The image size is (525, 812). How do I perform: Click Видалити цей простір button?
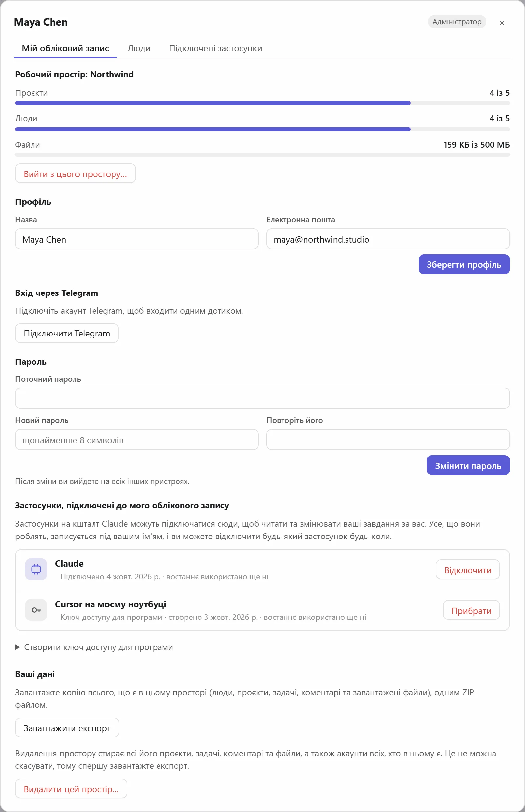click(71, 789)
